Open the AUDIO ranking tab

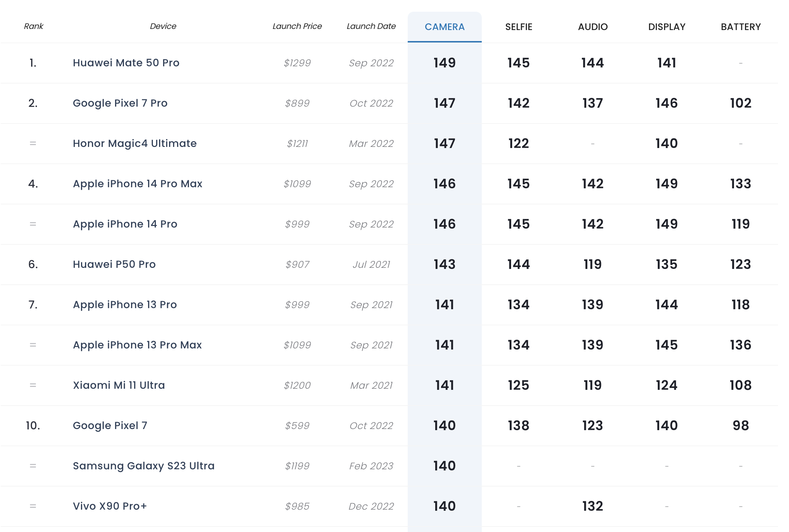592,27
